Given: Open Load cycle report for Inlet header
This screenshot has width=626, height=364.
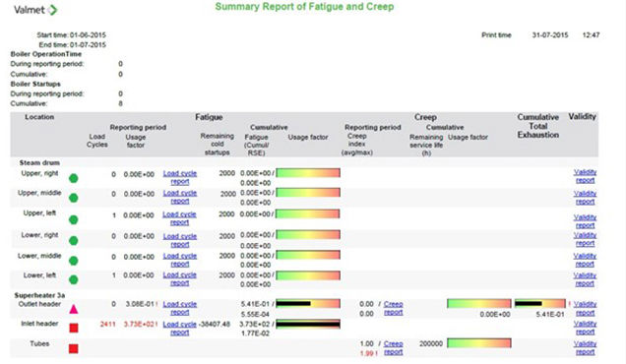Looking at the screenshot, I should pyautogui.click(x=180, y=329).
